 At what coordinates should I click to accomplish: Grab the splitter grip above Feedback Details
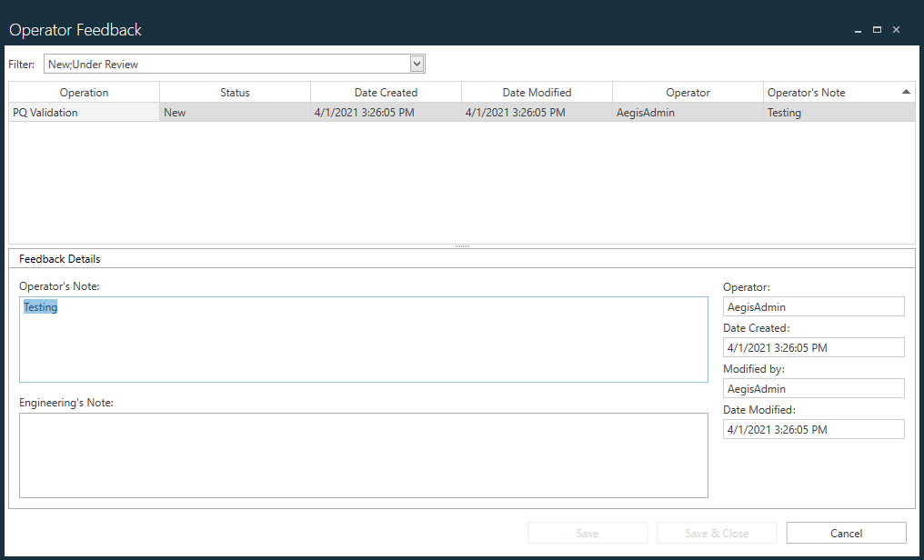point(462,246)
